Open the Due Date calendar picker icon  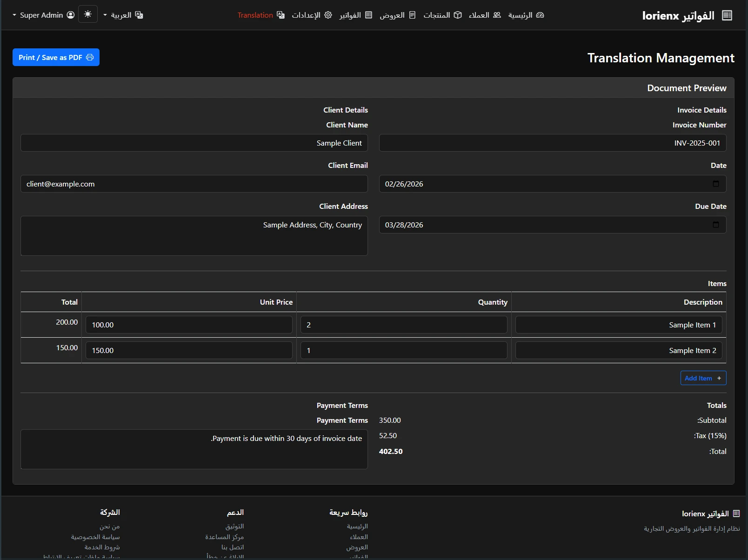point(716,225)
